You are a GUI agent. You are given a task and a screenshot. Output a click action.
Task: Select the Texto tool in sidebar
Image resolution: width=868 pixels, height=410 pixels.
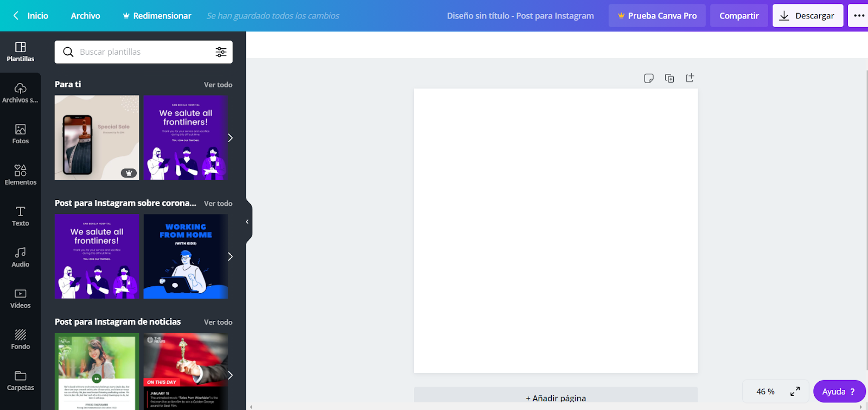pyautogui.click(x=21, y=216)
